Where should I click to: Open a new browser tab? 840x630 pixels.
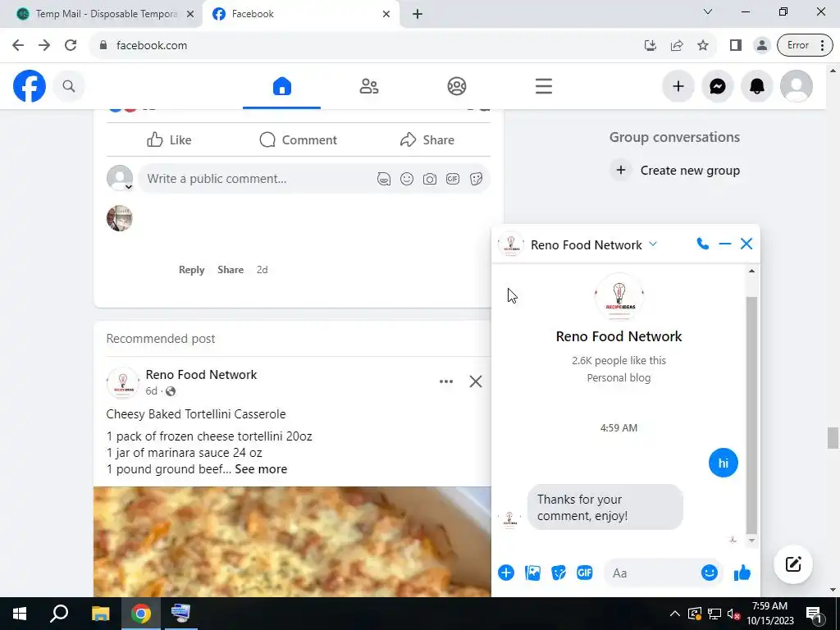coord(418,14)
